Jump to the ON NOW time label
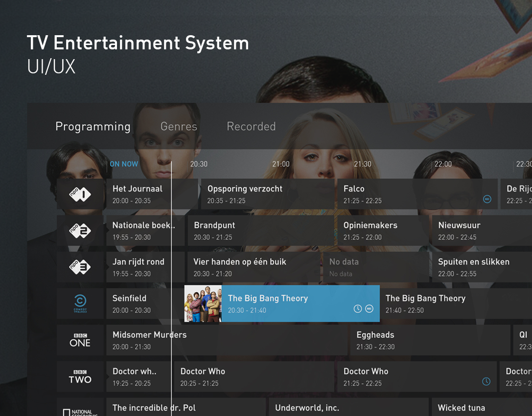 (124, 164)
